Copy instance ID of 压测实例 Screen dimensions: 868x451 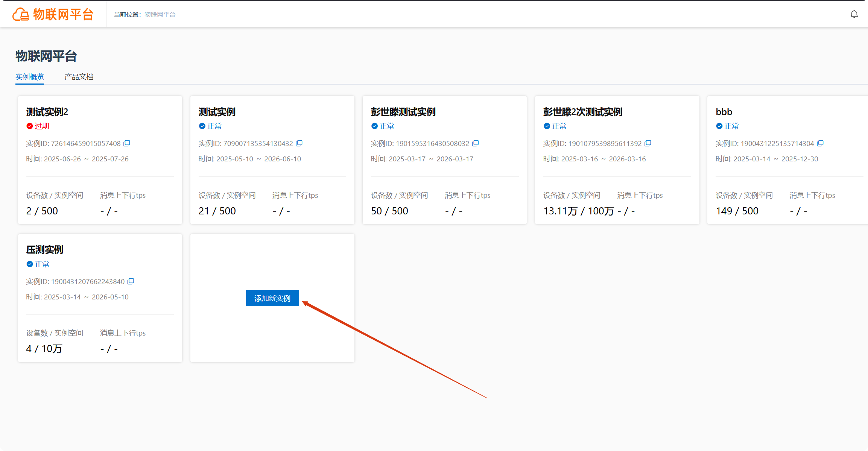tap(131, 281)
